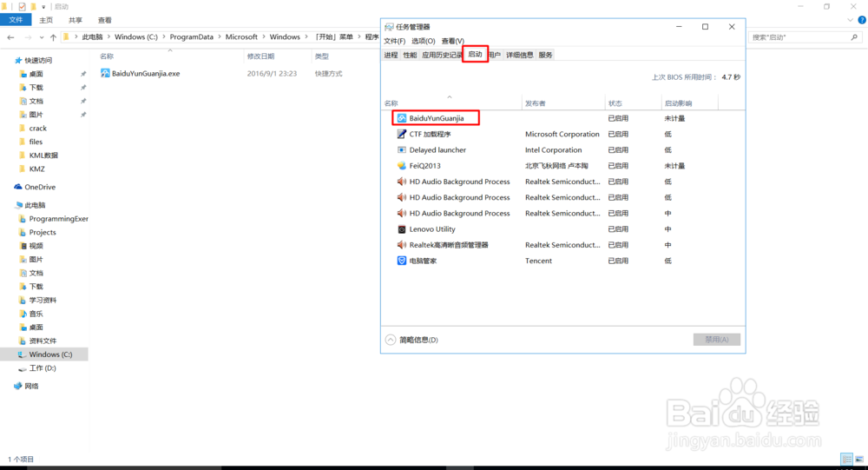868x470 pixels.
Task: Select BaiduYunGuanjia.exe file name in Explorer
Action: (x=146, y=73)
